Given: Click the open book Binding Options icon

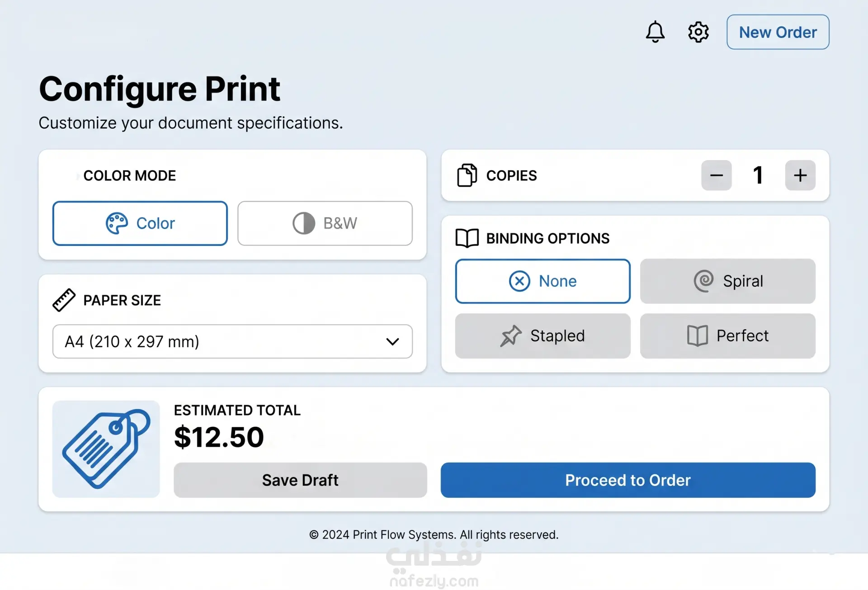Looking at the screenshot, I should (467, 238).
